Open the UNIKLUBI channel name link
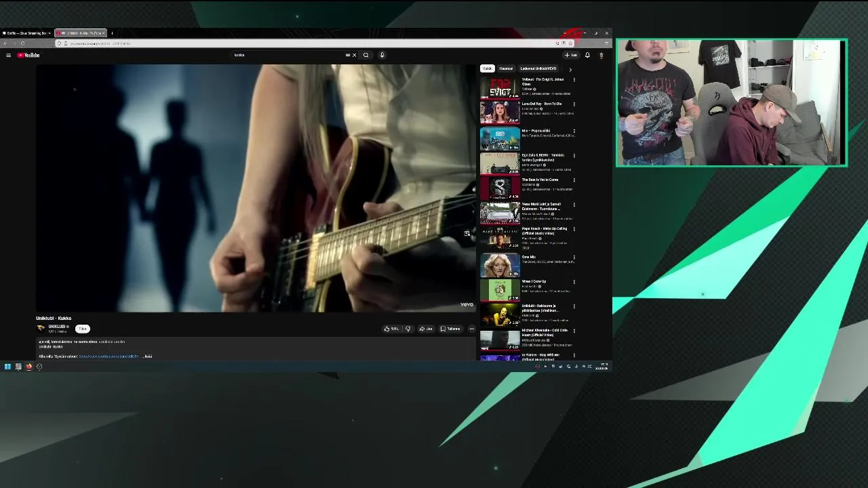This screenshot has width=868, height=488. [x=57, y=327]
